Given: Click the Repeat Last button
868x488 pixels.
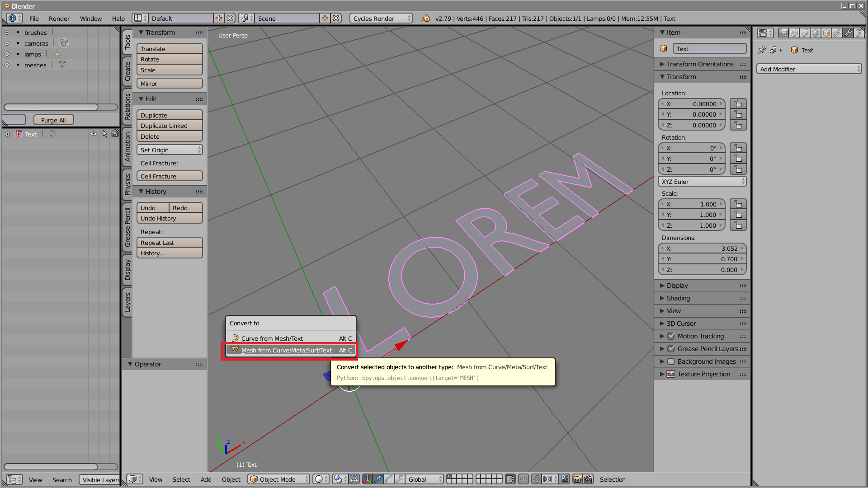Looking at the screenshot, I should (170, 243).
